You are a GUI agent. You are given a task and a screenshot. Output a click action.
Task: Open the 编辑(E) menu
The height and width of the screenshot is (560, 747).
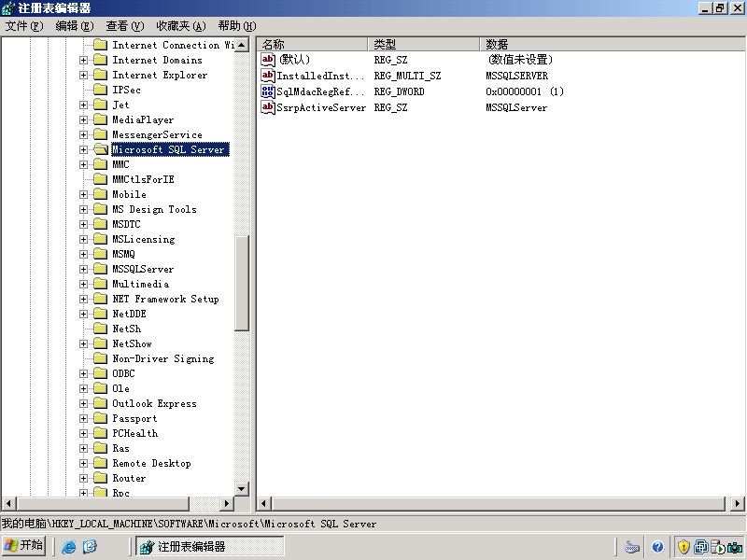[75, 26]
